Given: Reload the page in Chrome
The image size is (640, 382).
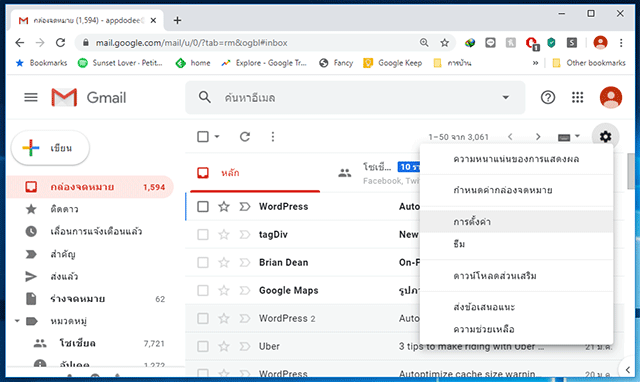Looking at the screenshot, I should click(60, 42).
